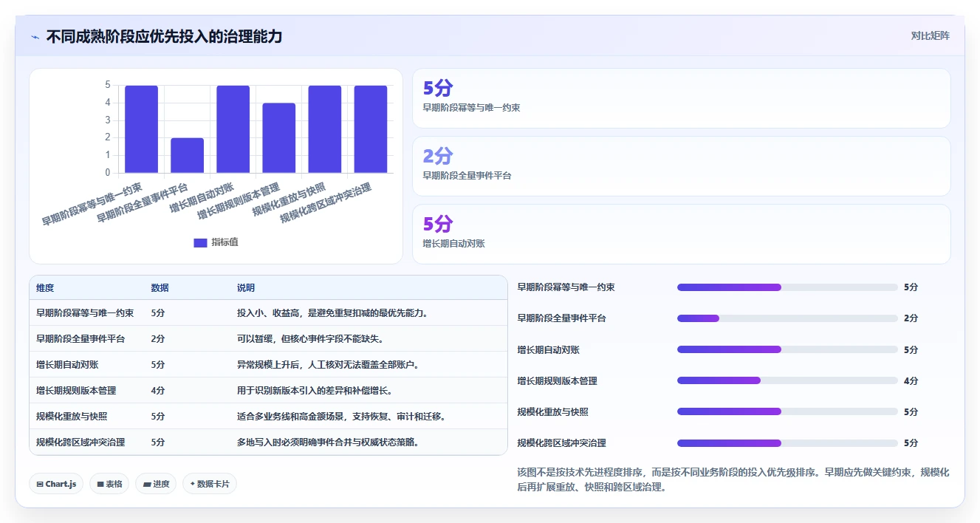Click the 对比矩阵 label in header
Image resolution: width=980 pixels, height=523 pixels.
(x=931, y=35)
